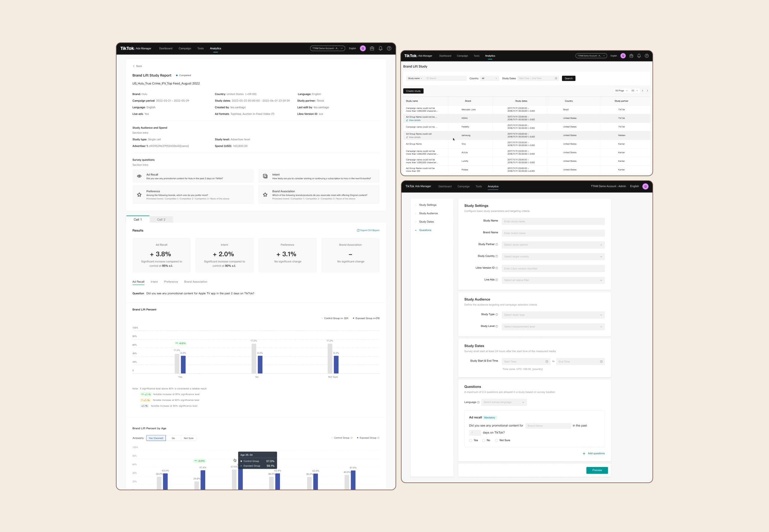Click the Create study button
The width and height of the screenshot is (769, 532).
tap(413, 91)
